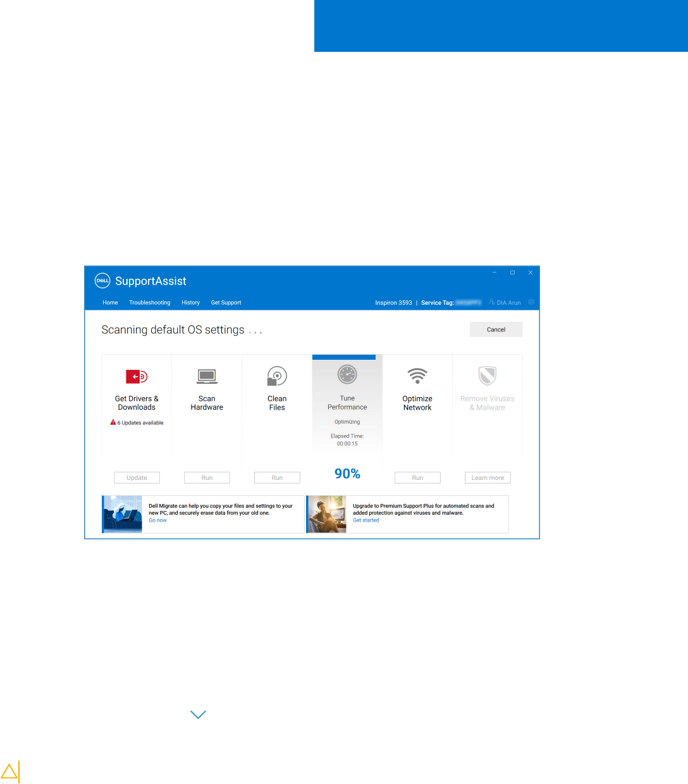Go to the Home tab
The height and width of the screenshot is (784, 688).
click(110, 303)
